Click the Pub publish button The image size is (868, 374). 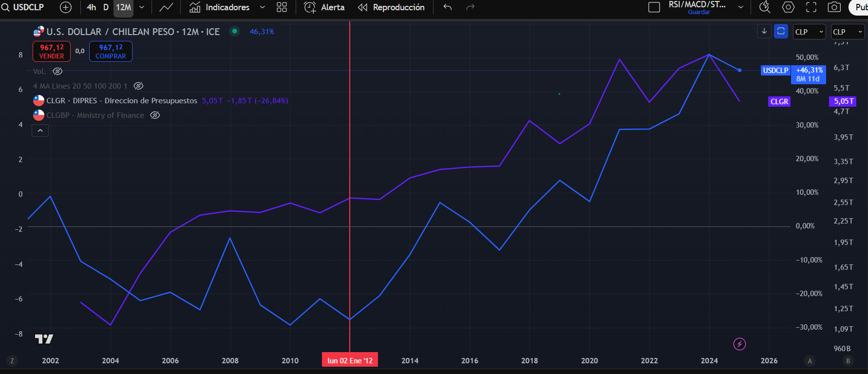click(859, 7)
